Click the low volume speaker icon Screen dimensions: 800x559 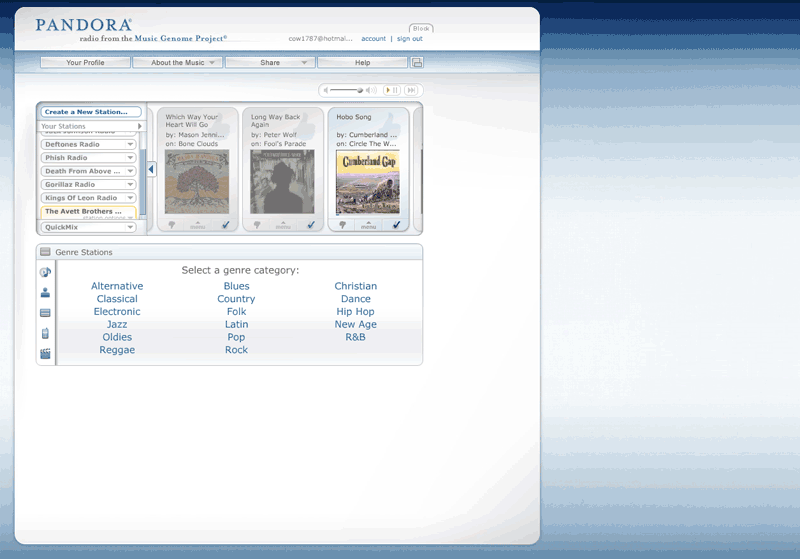click(326, 90)
